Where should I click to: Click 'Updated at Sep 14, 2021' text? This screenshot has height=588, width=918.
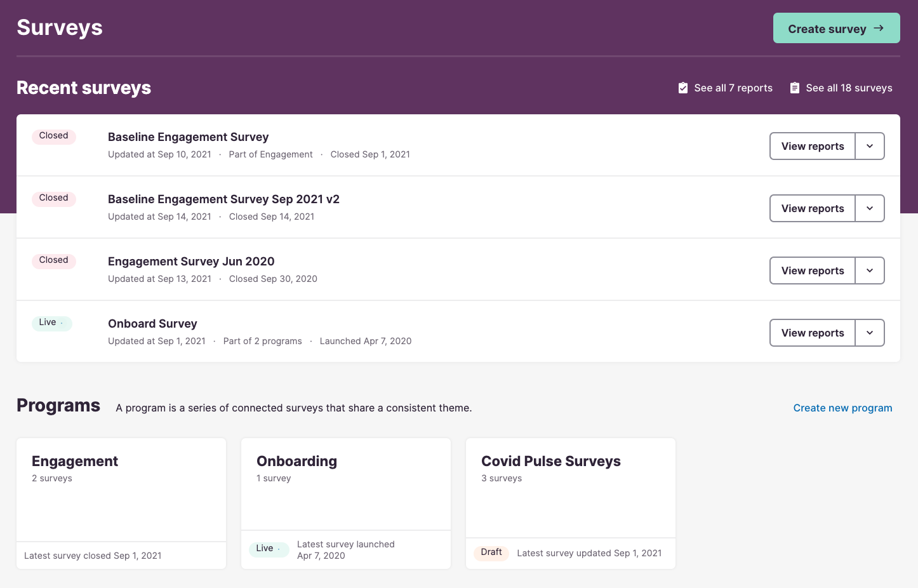[159, 217]
